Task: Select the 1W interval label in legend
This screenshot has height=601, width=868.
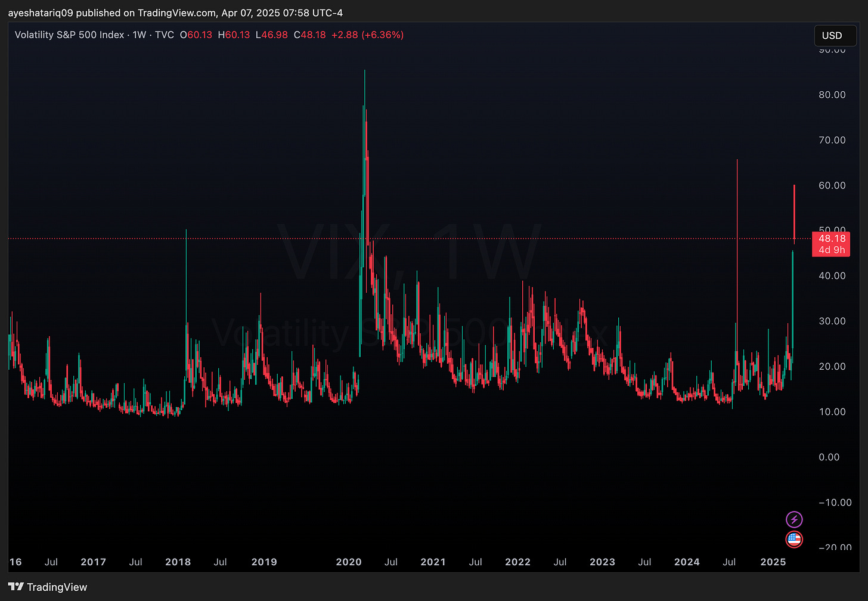Action: pyautogui.click(x=139, y=35)
